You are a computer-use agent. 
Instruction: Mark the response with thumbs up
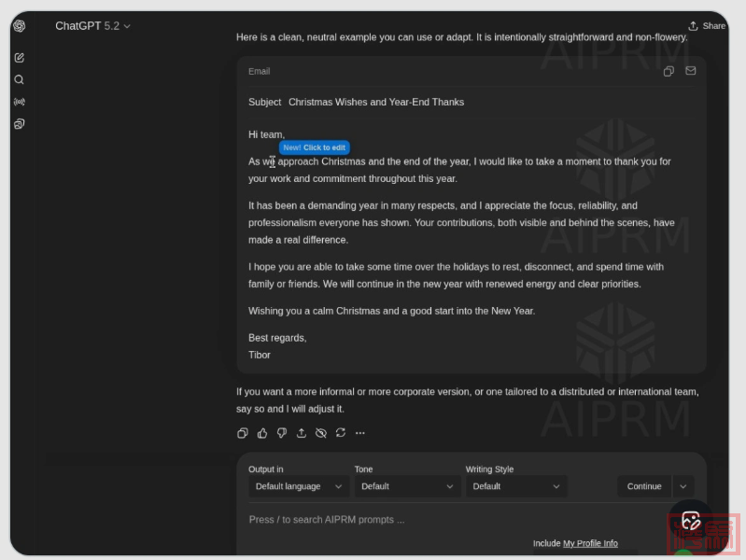click(x=262, y=433)
